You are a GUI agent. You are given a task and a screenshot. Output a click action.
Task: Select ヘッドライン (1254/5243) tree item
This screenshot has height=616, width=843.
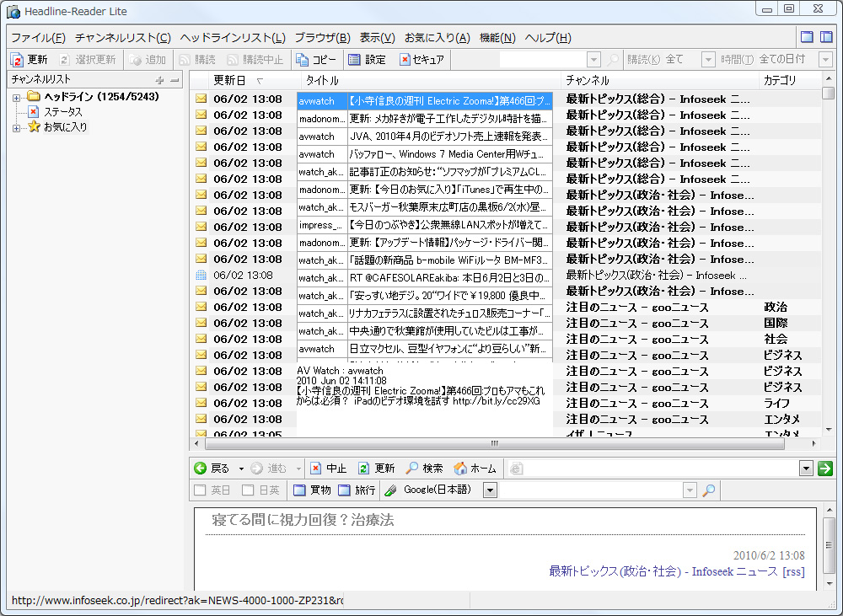(x=101, y=97)
